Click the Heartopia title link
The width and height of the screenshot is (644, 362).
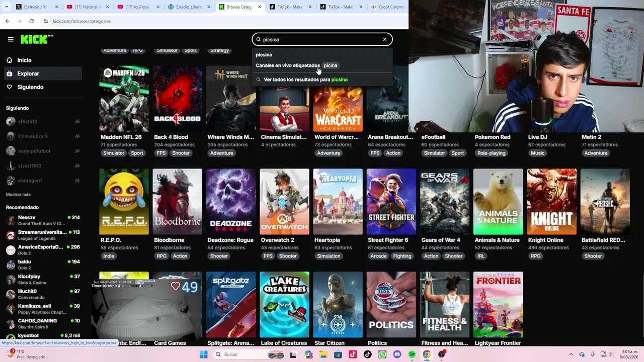pos(327,240)
